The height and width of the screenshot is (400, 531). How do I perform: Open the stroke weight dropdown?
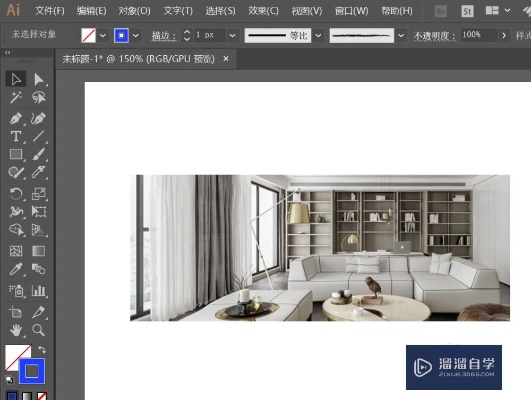(232, 35)
